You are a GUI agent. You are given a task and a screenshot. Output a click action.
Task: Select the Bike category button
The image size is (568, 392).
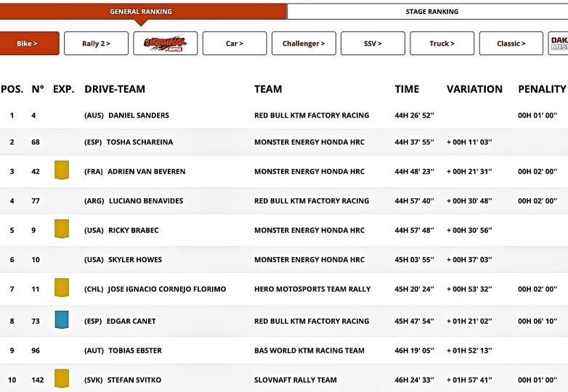point(28,44)
